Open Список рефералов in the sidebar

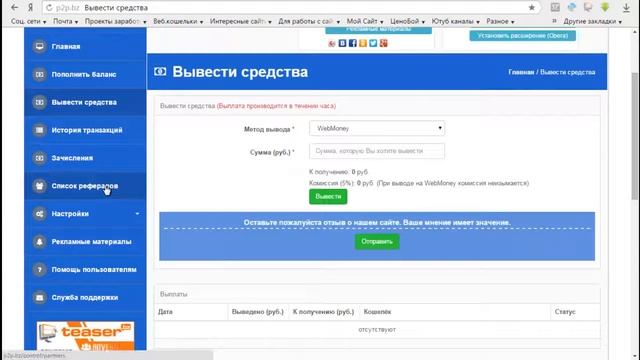tap(85, 186)
